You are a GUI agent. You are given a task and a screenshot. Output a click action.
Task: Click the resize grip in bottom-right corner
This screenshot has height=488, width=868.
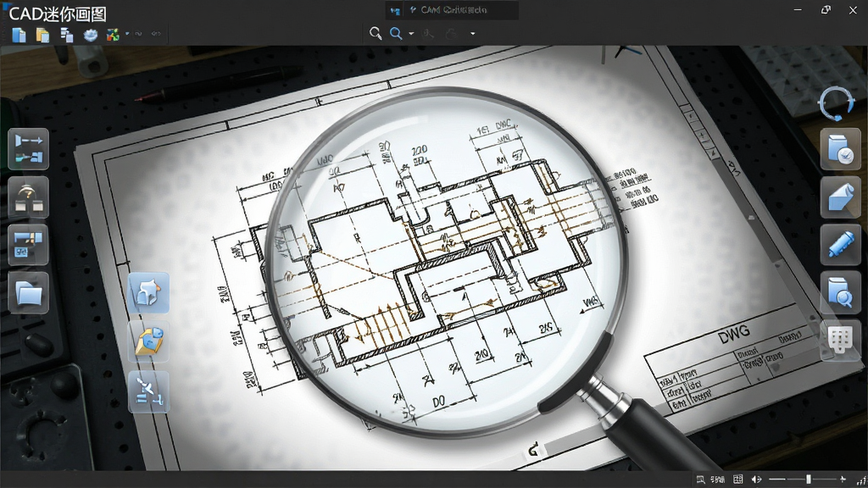[861, 481]
